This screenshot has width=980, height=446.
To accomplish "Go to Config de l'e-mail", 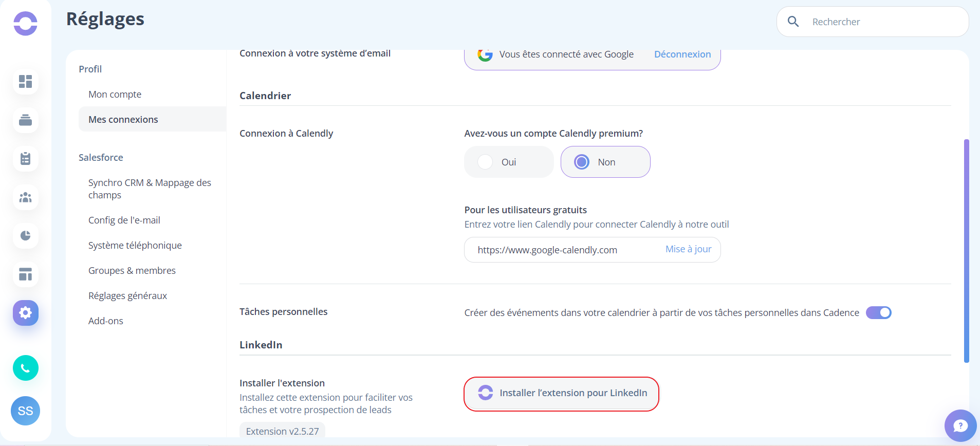I will click(124, 220).
